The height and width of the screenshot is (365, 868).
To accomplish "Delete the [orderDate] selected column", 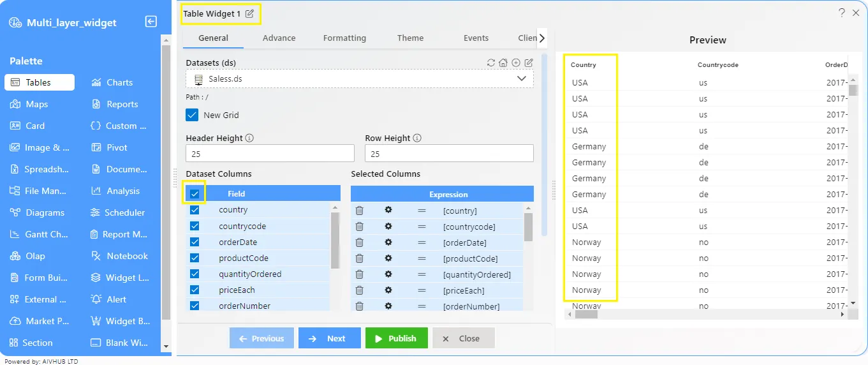I will tap(360, 242).
